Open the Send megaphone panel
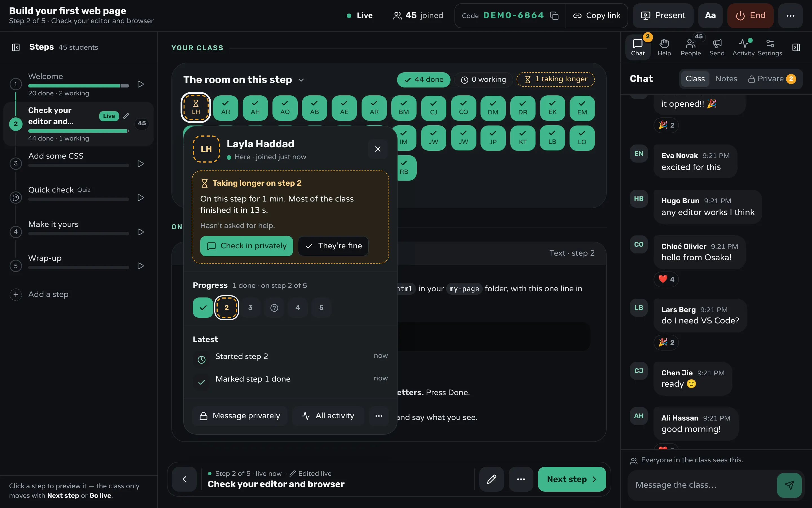 click(717, 47)
